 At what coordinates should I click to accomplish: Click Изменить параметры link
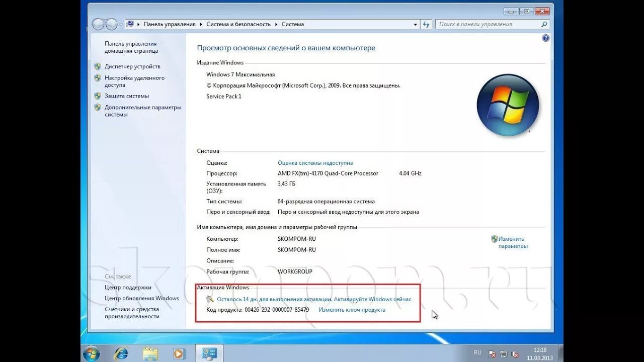tap(513, 242)
